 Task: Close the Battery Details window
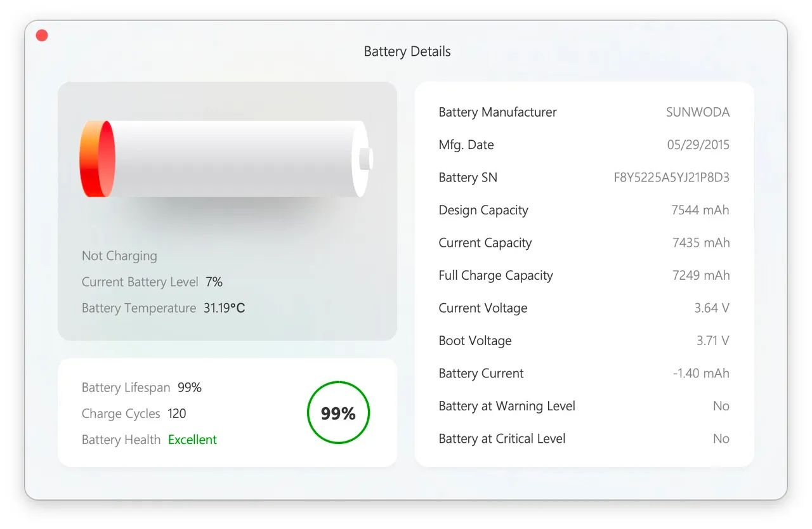click(42, 36)
